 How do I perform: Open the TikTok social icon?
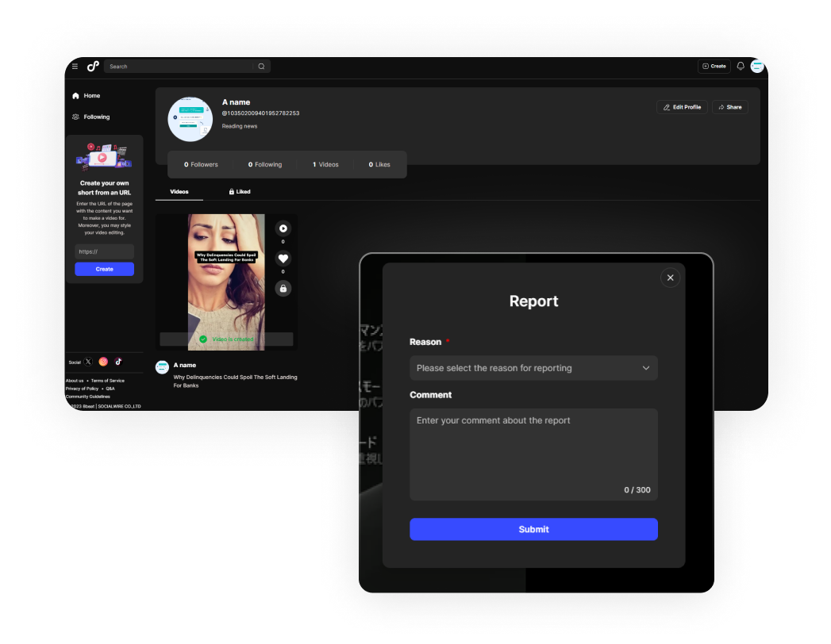click(118, 362)
